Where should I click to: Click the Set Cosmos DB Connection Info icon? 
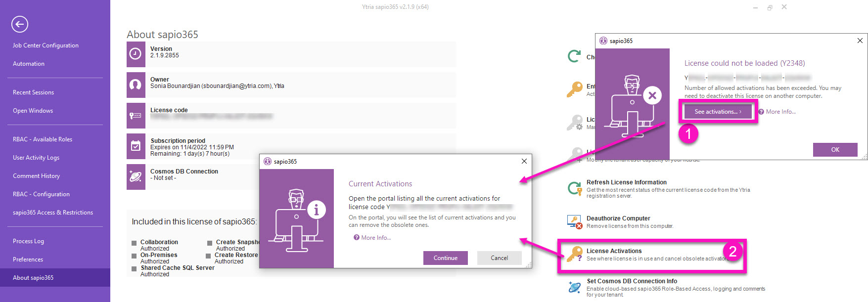[575, 287]
